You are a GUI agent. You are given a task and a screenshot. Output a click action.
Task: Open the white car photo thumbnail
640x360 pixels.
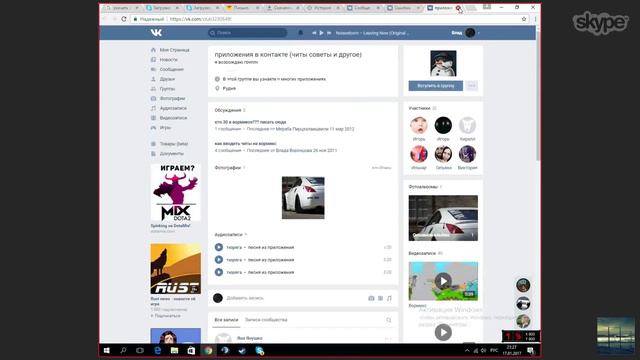[x=303, y=198]
